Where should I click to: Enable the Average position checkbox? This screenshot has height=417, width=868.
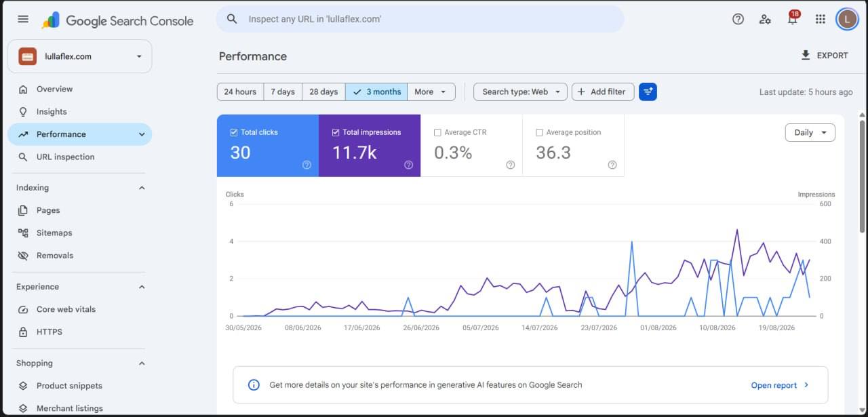pos(540,132)
